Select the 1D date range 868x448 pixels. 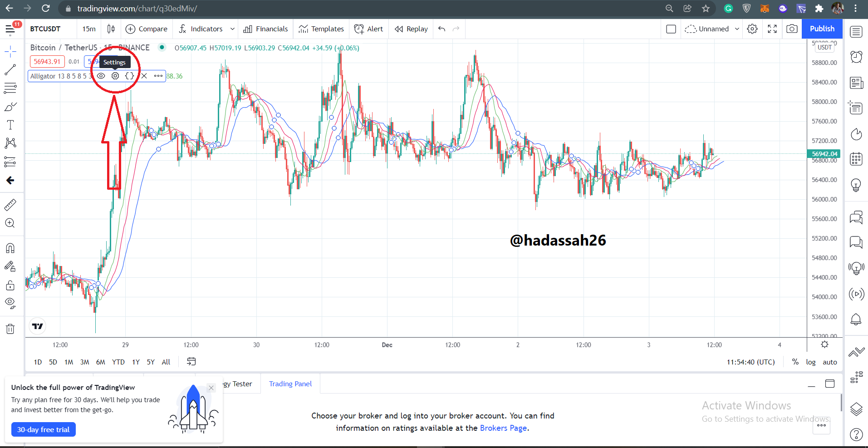(x=38, y=362)
